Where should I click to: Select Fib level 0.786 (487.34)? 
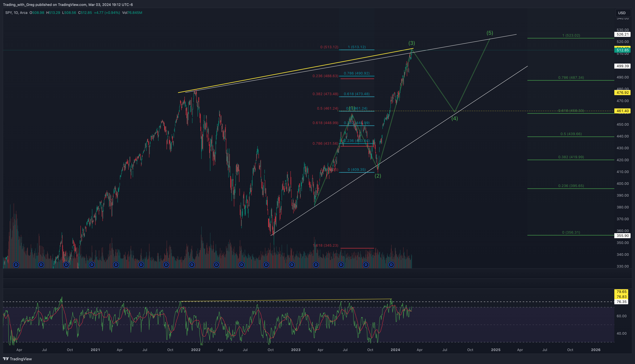pos(571,78)
